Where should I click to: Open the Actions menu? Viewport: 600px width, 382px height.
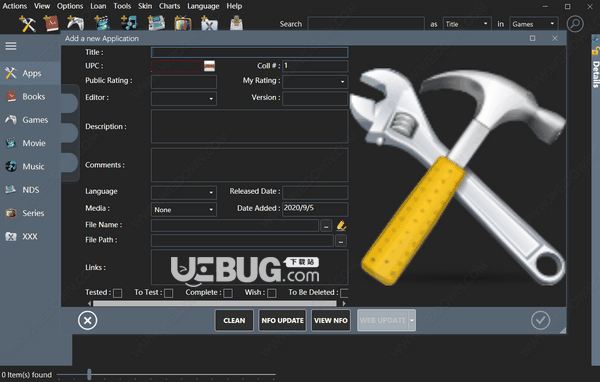pos(15,6)
